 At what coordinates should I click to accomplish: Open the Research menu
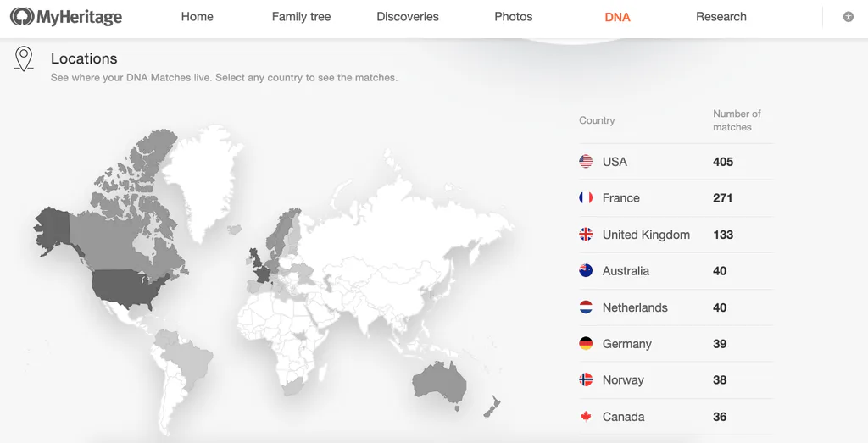[x=721, y=17]
